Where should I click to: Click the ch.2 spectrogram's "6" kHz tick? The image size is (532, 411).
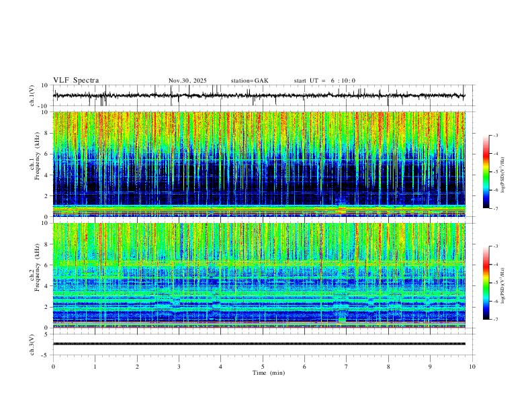point(46,265)
